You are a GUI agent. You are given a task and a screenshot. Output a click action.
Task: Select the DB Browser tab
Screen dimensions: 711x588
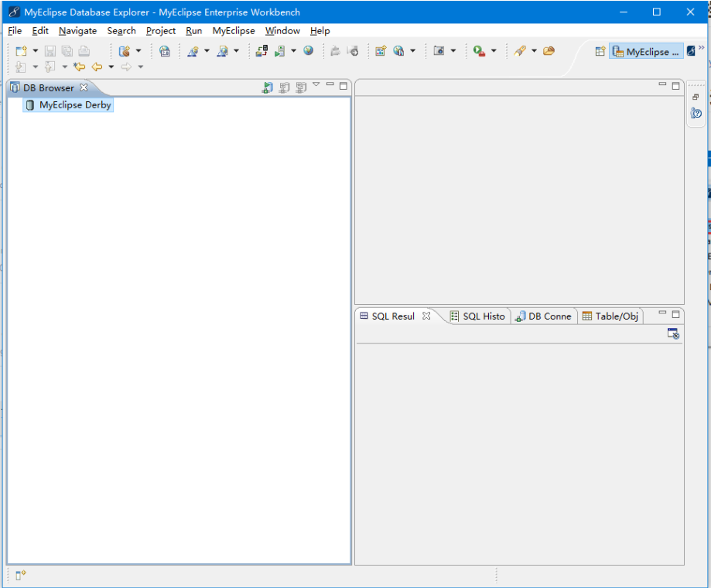pos(48,88)
